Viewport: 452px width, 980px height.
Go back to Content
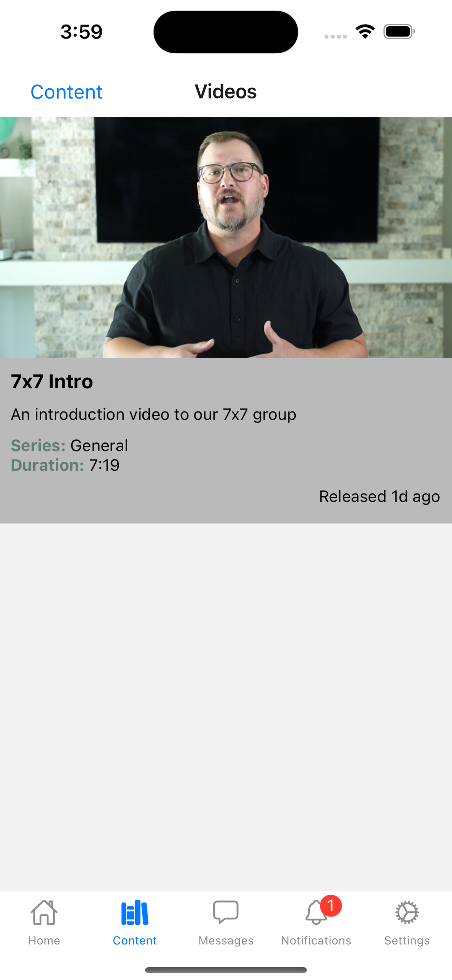[x=66, y=92]
